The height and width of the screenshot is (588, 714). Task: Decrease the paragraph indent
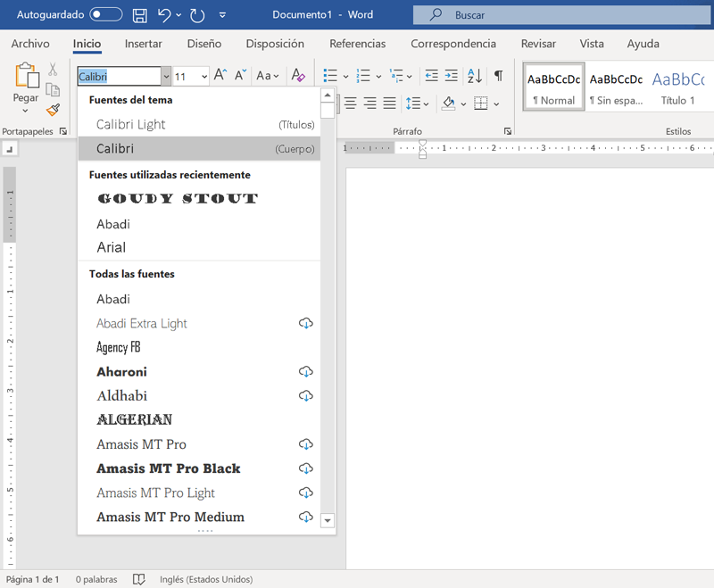tap(431, 76)
